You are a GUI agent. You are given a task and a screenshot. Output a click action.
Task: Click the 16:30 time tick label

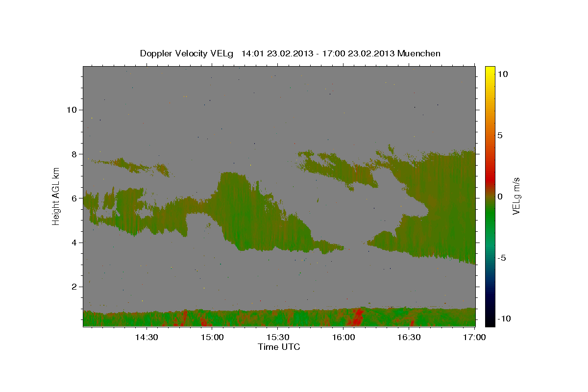point(409,337)
